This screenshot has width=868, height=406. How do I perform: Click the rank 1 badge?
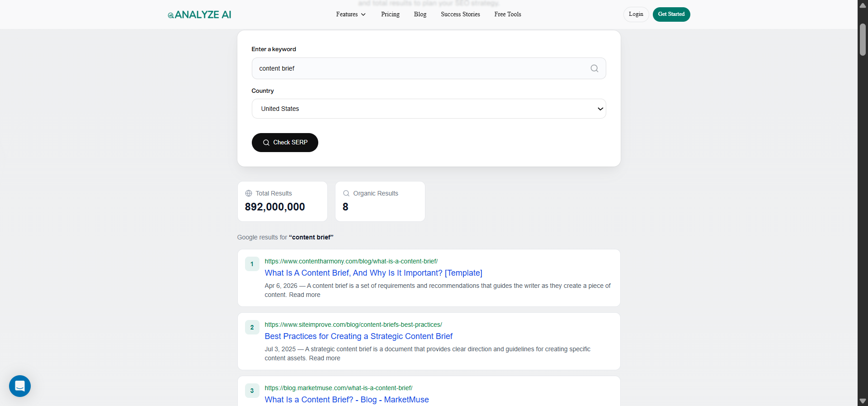252,264
